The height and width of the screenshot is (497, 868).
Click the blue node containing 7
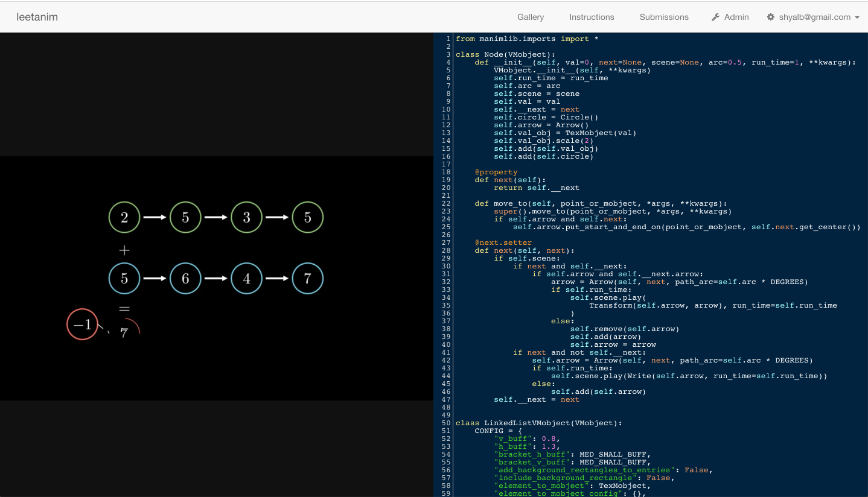coord(308,278)
